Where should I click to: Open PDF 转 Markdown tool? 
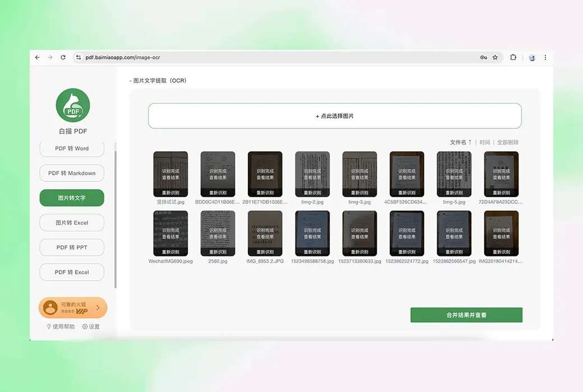tap(72, 173)
